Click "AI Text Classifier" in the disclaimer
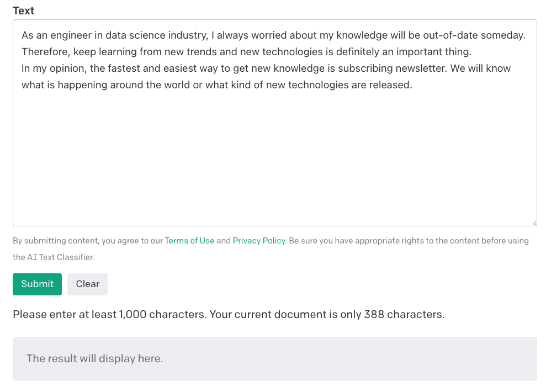The width and height of the screenshot is (546, 392). point(61,257)
